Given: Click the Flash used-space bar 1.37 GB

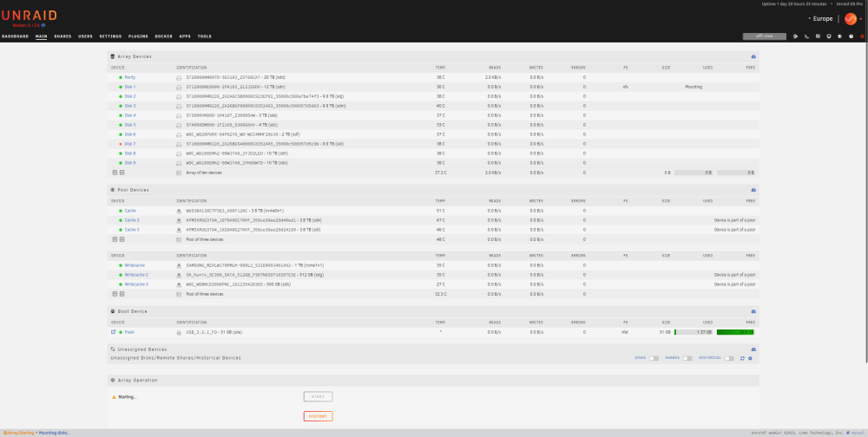Looking at the screenshot, I should point(694,332).
